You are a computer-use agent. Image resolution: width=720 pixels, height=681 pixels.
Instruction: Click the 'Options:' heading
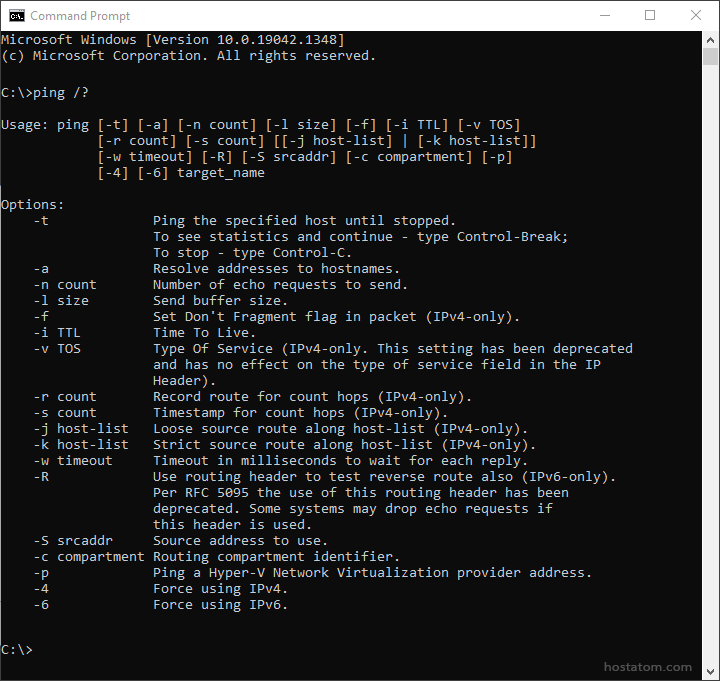pos(32,205)
